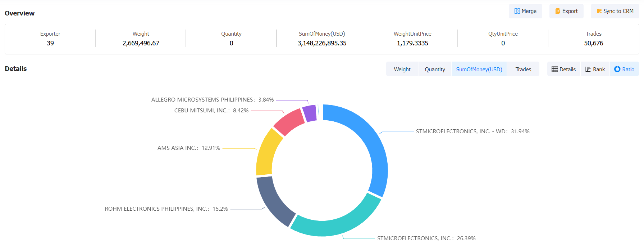Image resolution: width=644 pixels, height=246 pixels.
Task: Click the slate ROHM ELECTRONICS donut segment
Action: (x=273, y=202)
